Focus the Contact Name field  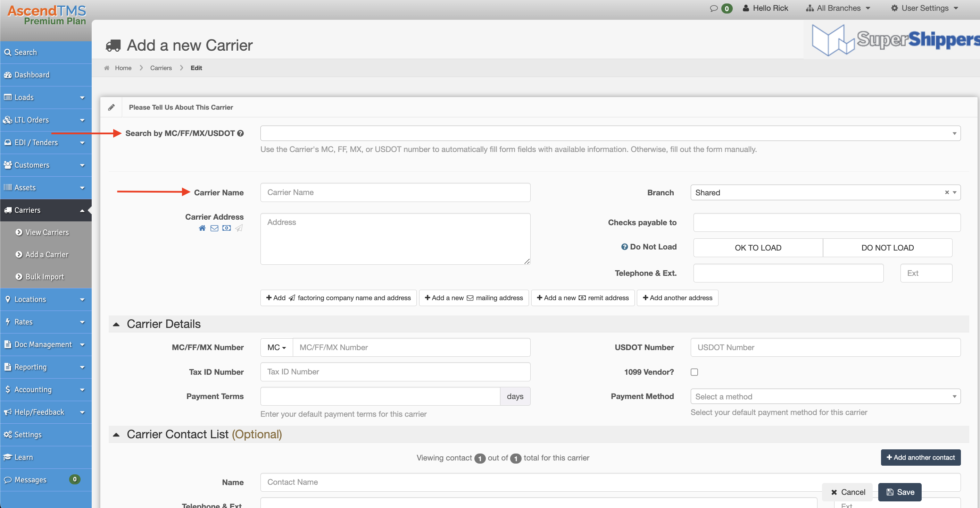point(610,482)
